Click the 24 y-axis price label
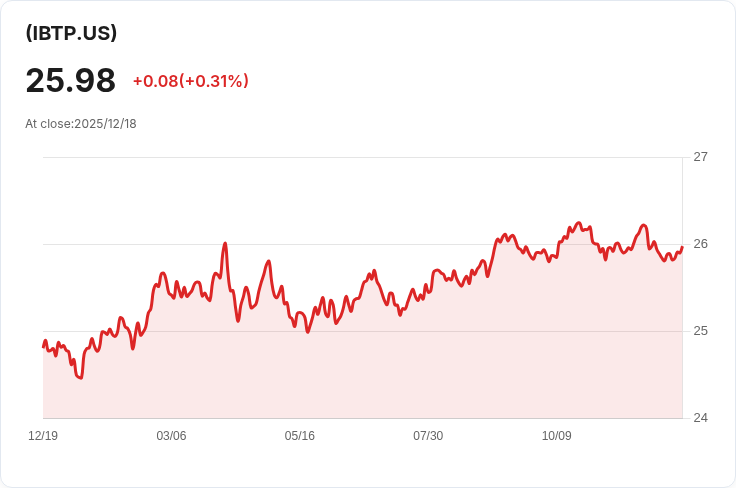Viewport: 736px width, 488px height. (x=700, y=418)
